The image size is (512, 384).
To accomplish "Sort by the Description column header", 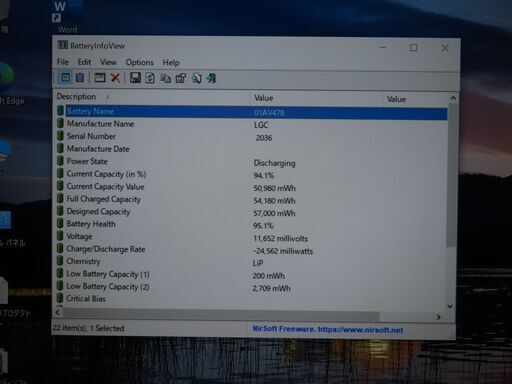I will [x=153, y=97].
